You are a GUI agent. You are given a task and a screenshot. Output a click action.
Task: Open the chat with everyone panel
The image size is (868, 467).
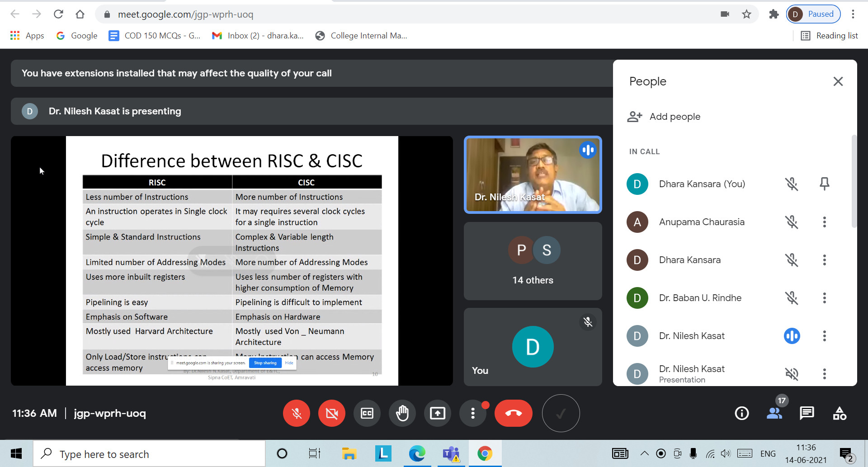[807, 413]
